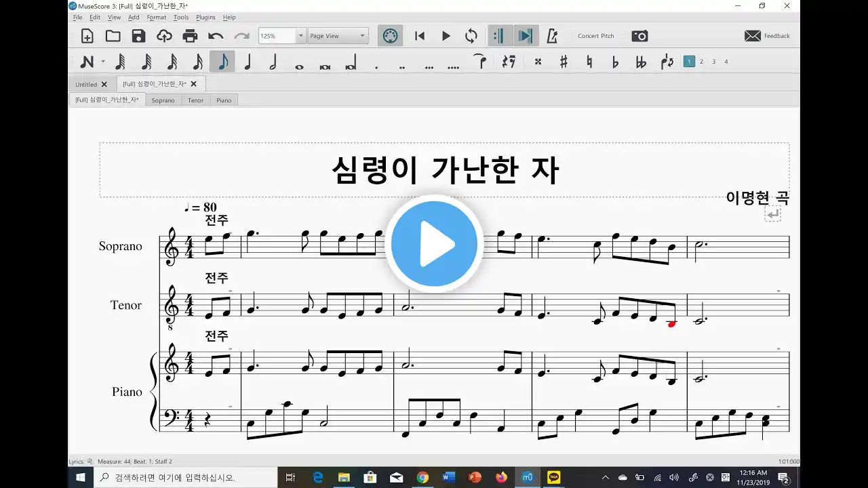The height and width of the screenshot is (488, 868).
Task: Add a quadruple augmentation dot
Action: tap(454, 66)
